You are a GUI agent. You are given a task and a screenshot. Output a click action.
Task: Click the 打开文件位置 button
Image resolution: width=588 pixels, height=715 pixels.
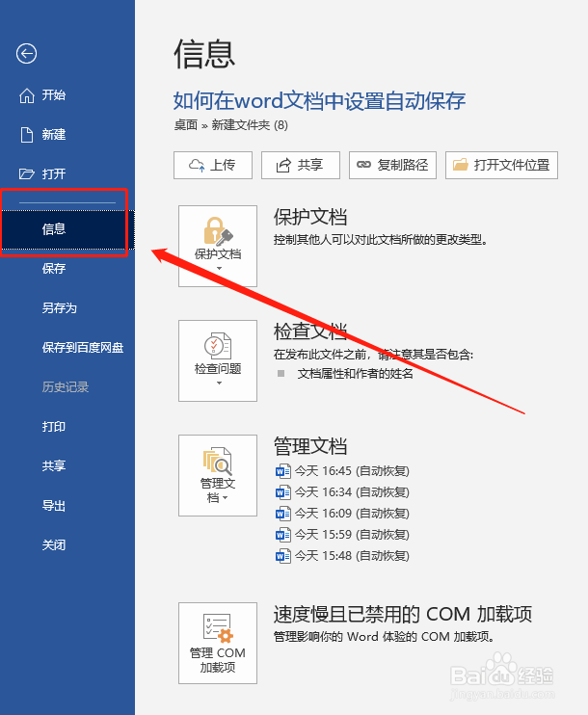click(501, 165)
